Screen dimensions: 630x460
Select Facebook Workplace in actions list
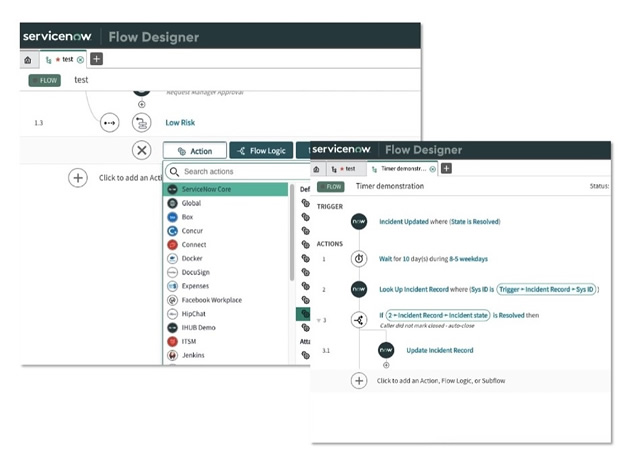tap(225, 300)
